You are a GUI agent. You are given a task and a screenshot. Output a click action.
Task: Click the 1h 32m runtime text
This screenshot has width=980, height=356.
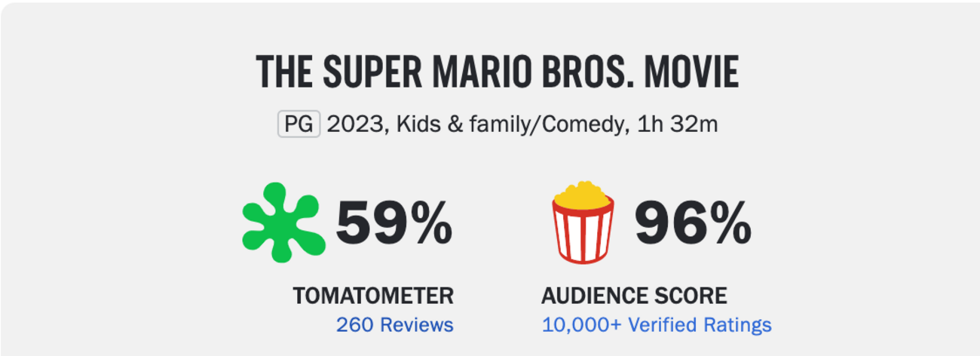pyautogui.click(x=677, y=124)
